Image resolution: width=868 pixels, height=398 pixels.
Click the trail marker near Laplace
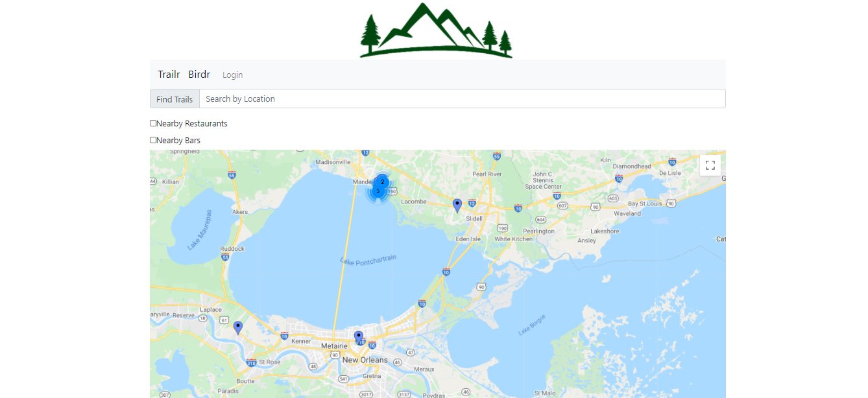(x=238, y=328)
